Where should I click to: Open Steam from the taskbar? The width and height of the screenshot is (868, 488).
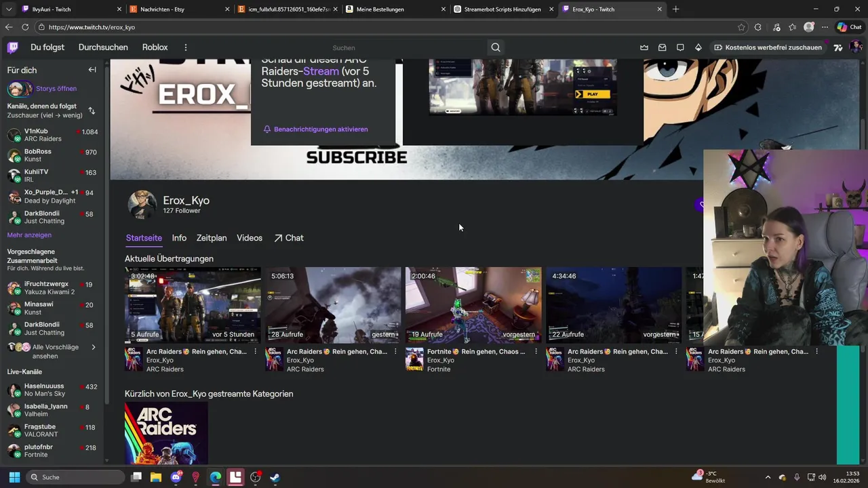tap(275, 477)
